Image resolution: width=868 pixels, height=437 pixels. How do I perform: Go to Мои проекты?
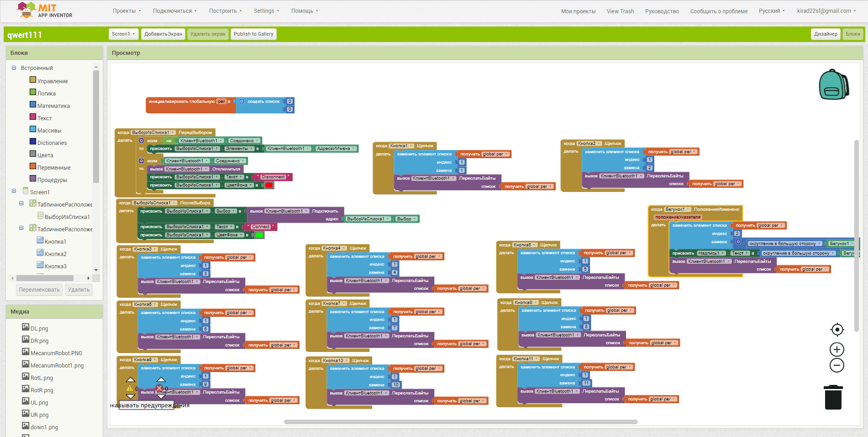pyautogui.click(x=578, y=11)
